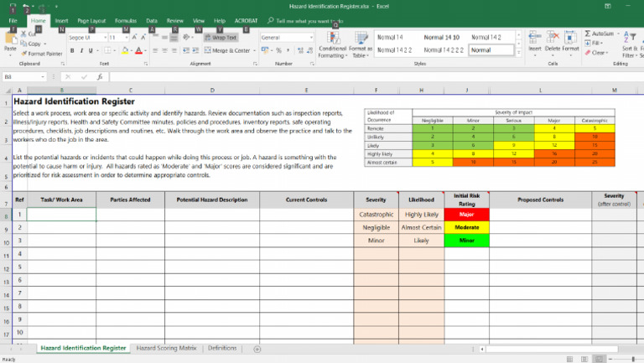Open the Merge & Center dropdown arrow

tap(253, 50)
